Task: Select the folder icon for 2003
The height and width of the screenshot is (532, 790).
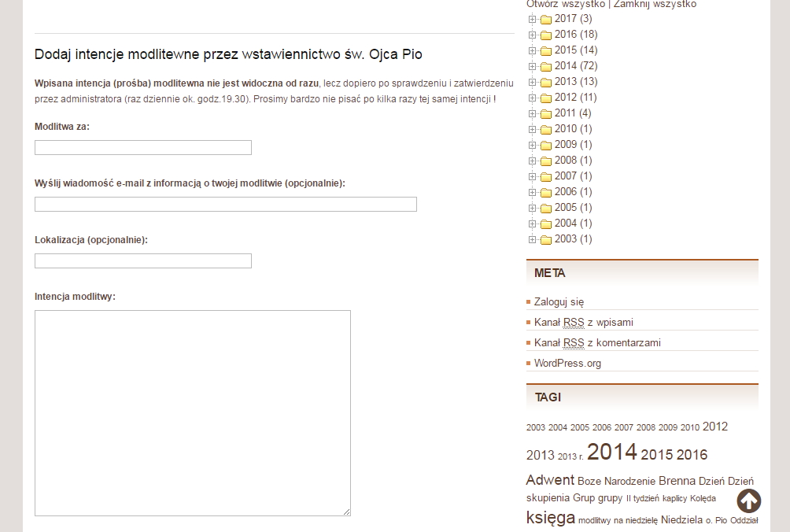Action: (547, 238)
